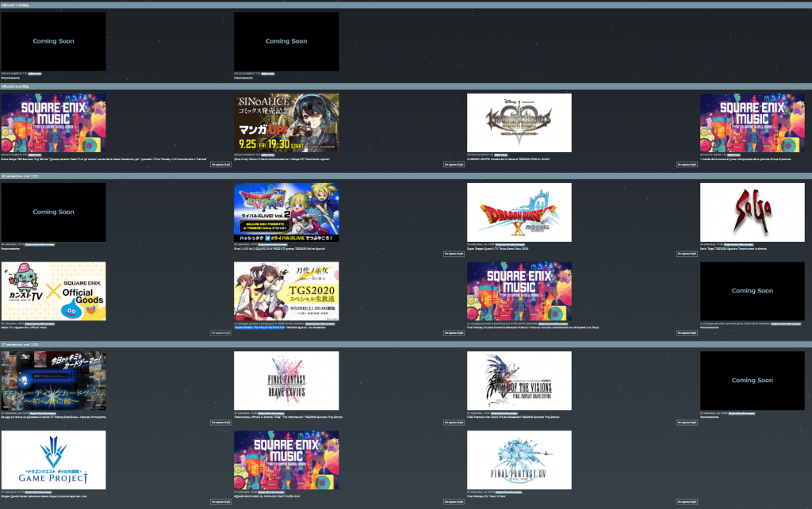The width and height of the screenshot is (812, 509).
Task: Open the War of the Visions thumbnail
Action: point(519,381)
